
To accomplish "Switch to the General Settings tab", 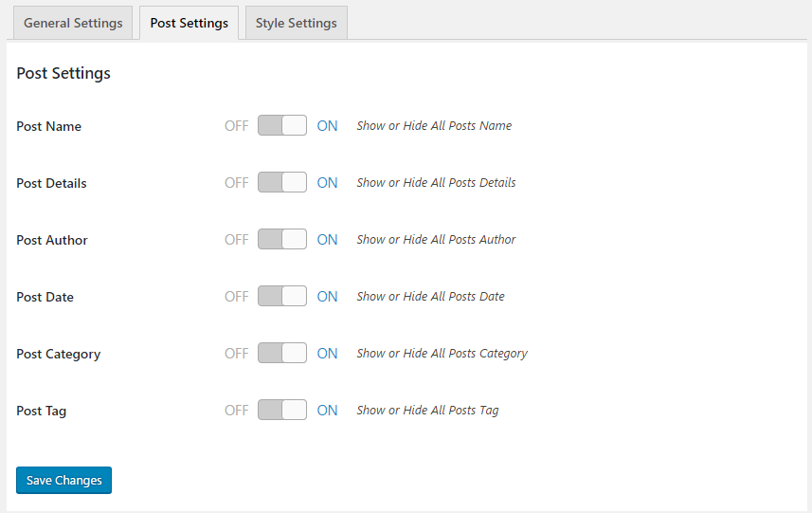I will point(73,23).
